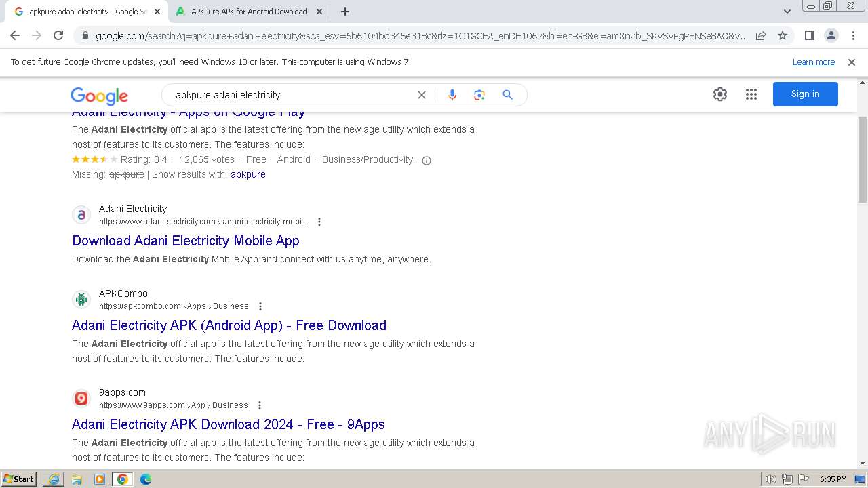Open a new tab
Screen dimensions: 868x488
click(345, 12)
